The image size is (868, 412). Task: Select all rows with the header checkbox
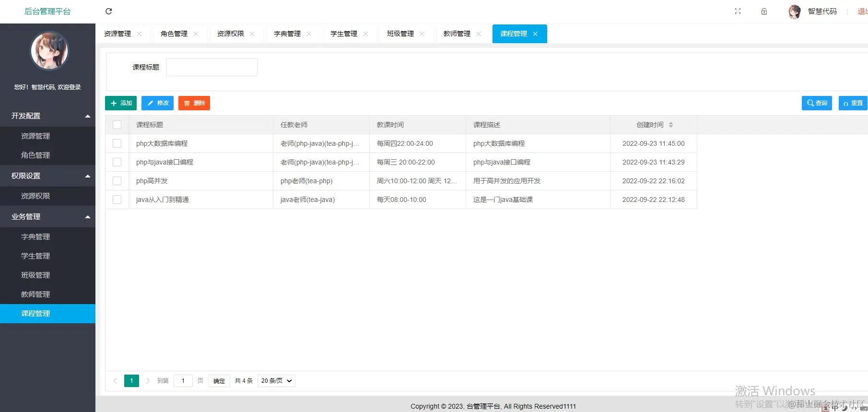[x=117, y=125]
